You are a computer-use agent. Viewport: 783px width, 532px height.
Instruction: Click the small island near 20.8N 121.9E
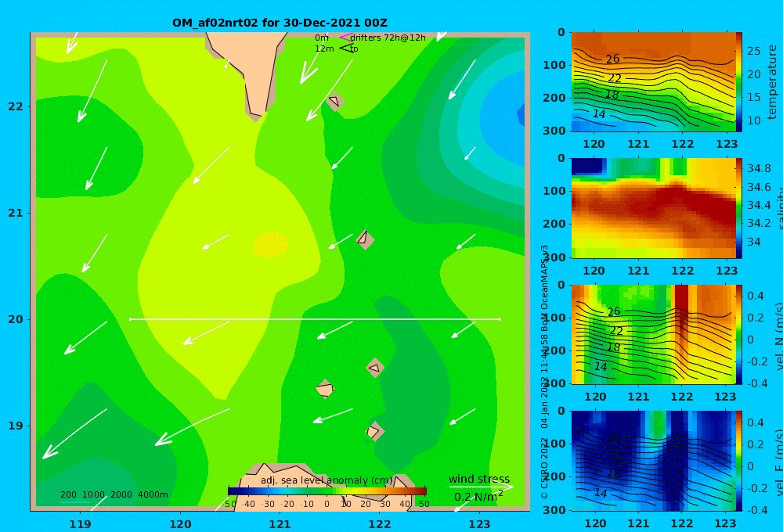click(365, 239)
